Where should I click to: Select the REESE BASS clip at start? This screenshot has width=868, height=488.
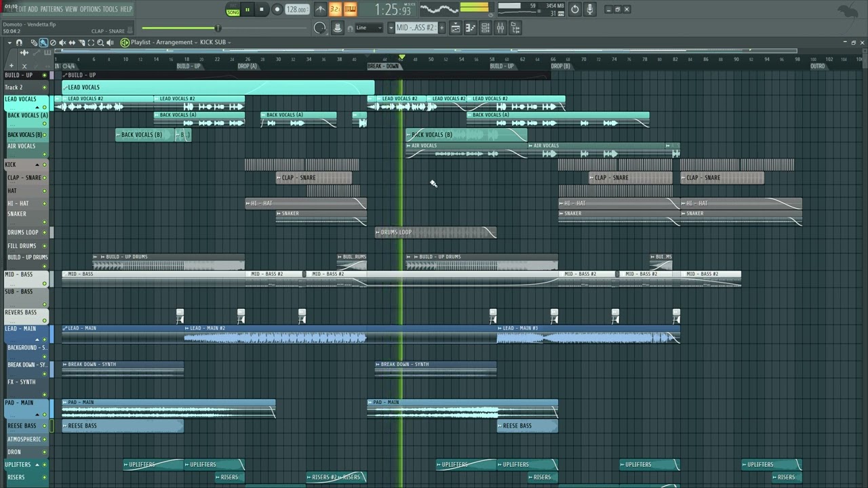click(x=123, y=426)
